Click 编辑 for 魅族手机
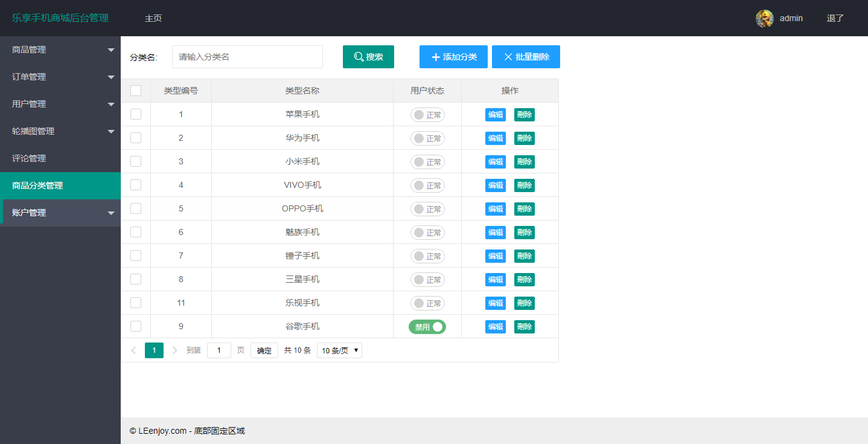Viewport: 868px width, 444px height. tap(496, 233)
